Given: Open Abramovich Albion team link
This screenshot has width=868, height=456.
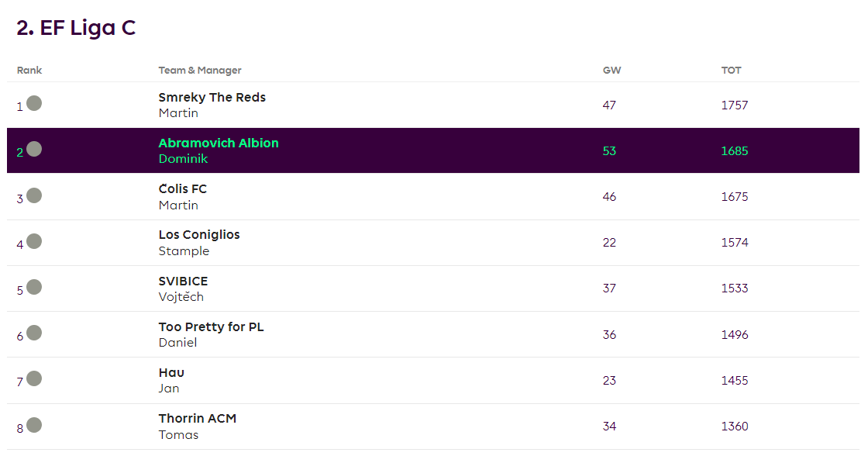Looking at the screenshot, I should pyautogui.click(x=219, y=143).
